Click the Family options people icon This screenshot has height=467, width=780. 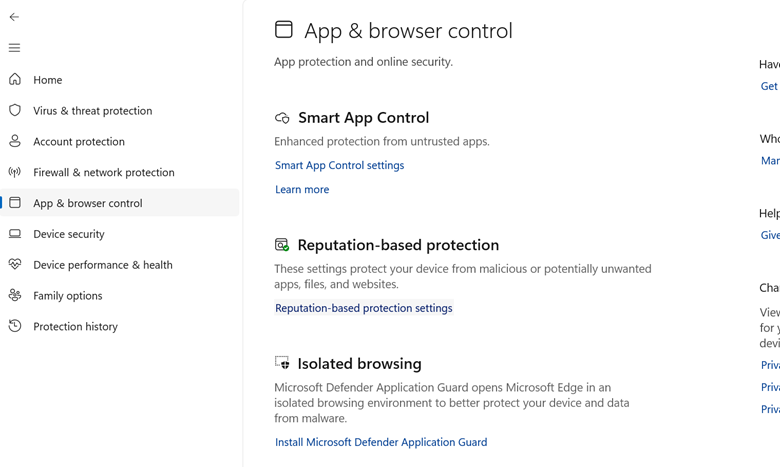point(15,295)
